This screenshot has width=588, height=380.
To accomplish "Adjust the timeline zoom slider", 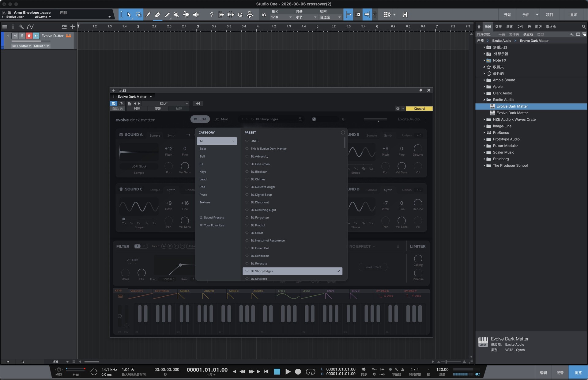I will [x=451, y=362].
